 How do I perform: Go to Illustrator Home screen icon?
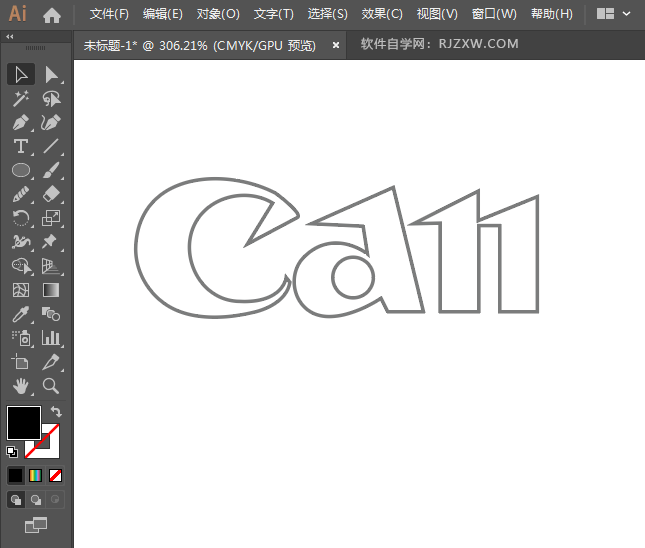(51, 16)
